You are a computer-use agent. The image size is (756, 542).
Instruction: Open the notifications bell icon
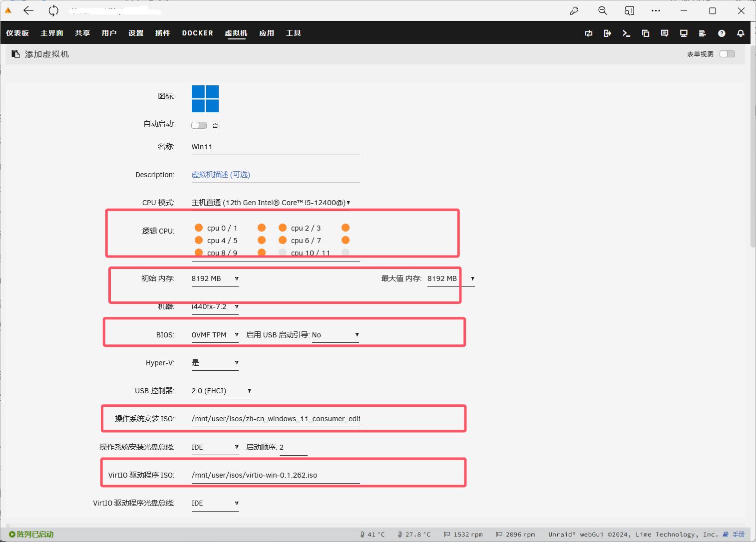(x=741, y=33)
